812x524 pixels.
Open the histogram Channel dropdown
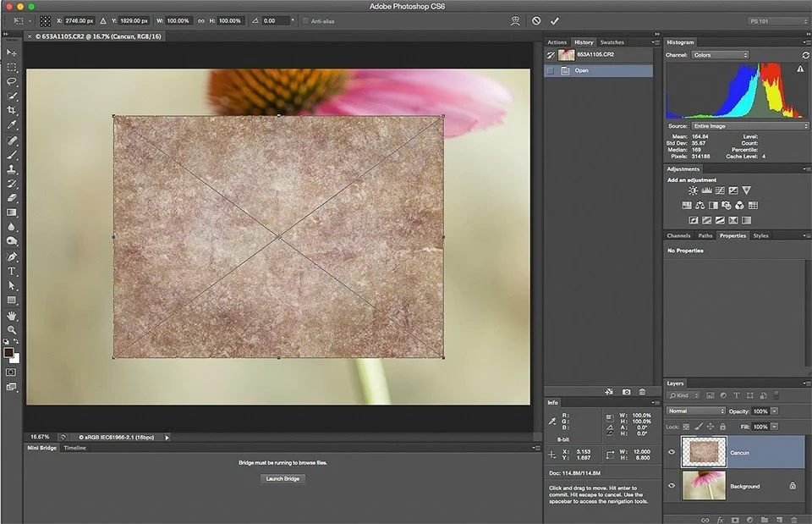[720, 55]
